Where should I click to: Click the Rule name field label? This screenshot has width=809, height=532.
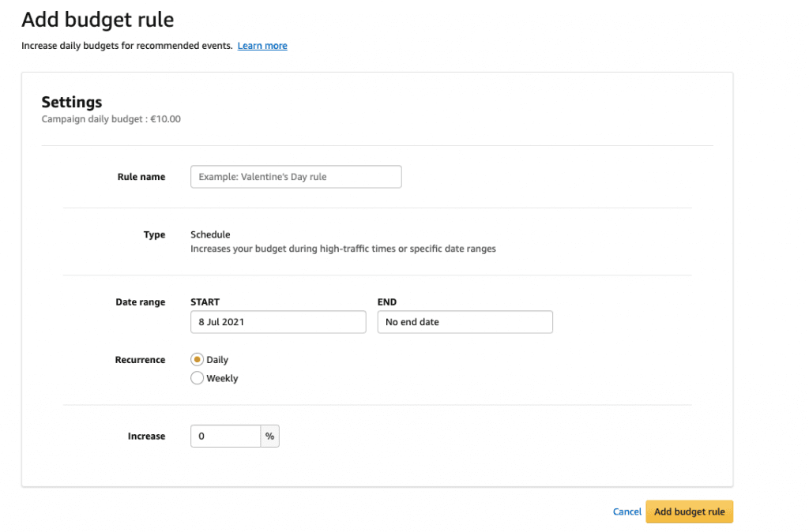click(141, 177)
